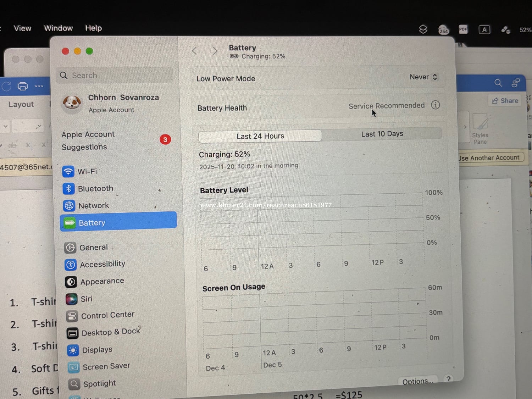The height and width of the screenshot is (399, 532).
Task: Select Last 24 Hours view
Action: pos(260,136)
